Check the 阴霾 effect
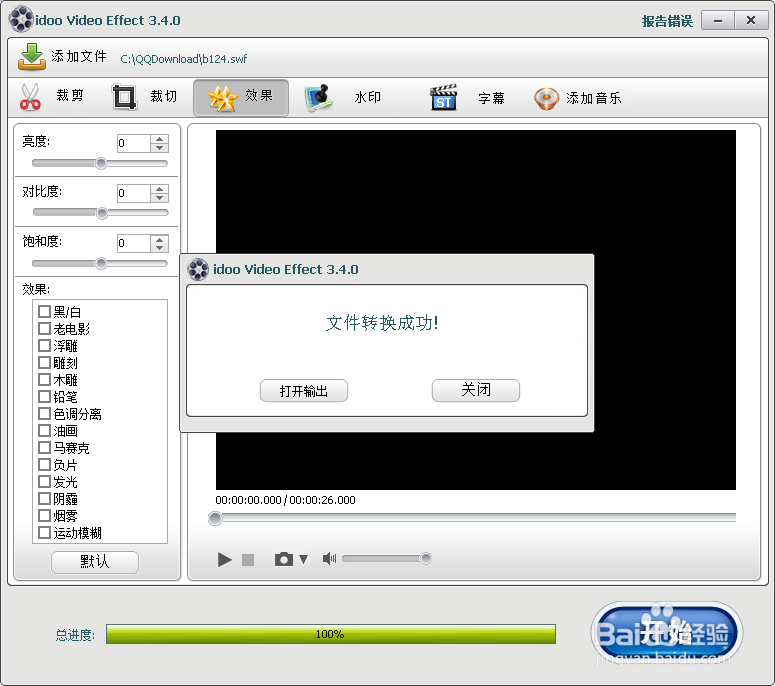775x686 pixels. coord(44,498)
